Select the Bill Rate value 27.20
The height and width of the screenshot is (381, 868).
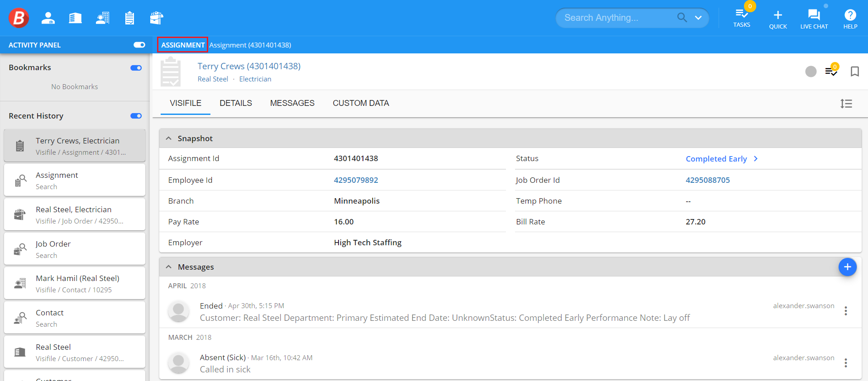coord(696,222)
